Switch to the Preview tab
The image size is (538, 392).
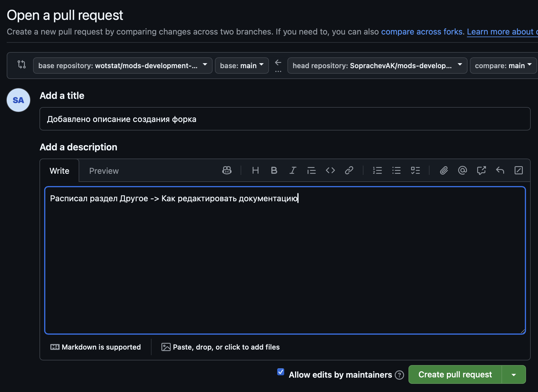click(104, 171)
